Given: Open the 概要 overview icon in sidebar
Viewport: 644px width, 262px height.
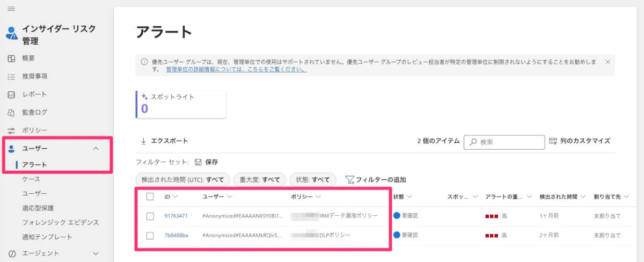Looking at the screenshot, I should tap(11, 59).
